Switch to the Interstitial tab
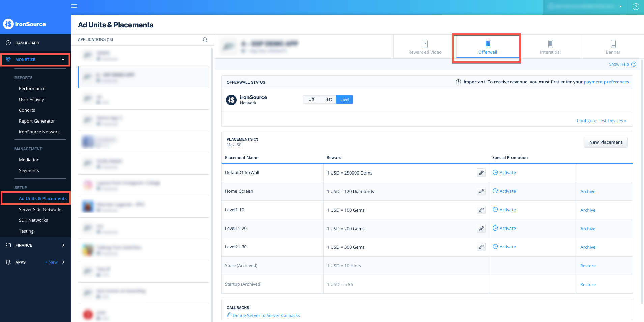This screenshot has height=322, width=644. click(x=550, y=47)
